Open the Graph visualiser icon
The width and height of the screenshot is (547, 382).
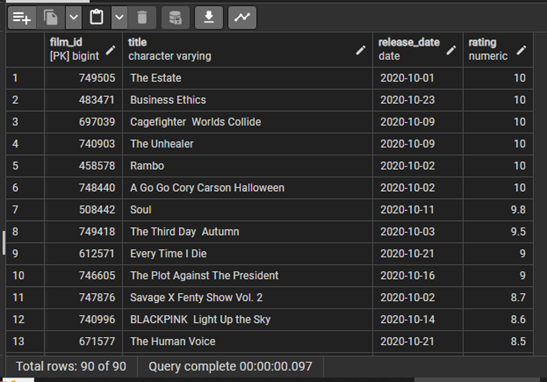[242, 17]
